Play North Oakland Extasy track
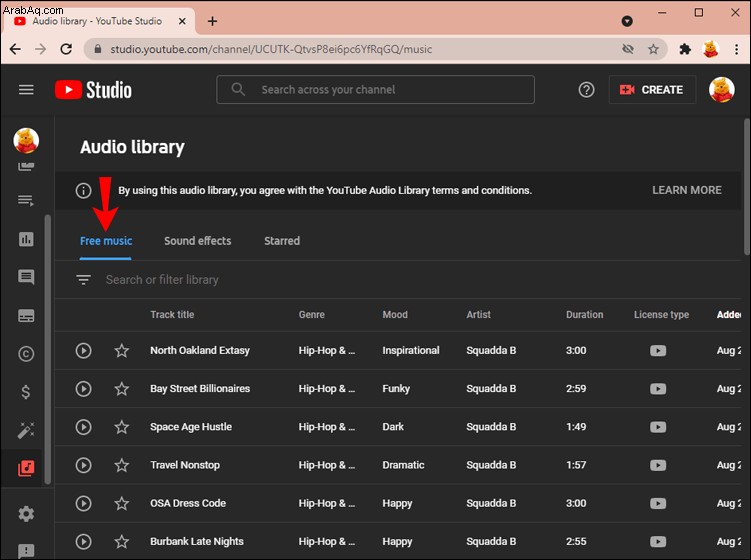 coord(83,351)
